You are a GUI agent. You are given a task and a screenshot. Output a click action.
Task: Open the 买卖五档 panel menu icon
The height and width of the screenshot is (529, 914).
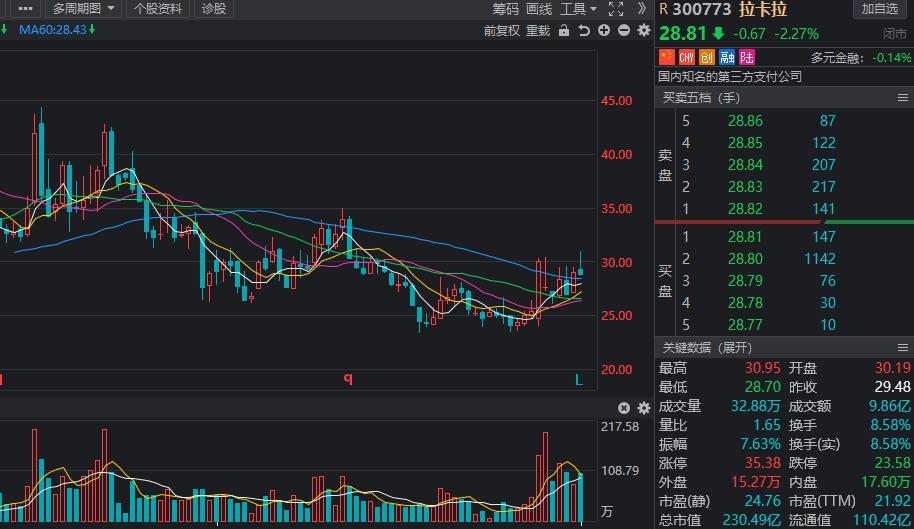tap(903, 97)
